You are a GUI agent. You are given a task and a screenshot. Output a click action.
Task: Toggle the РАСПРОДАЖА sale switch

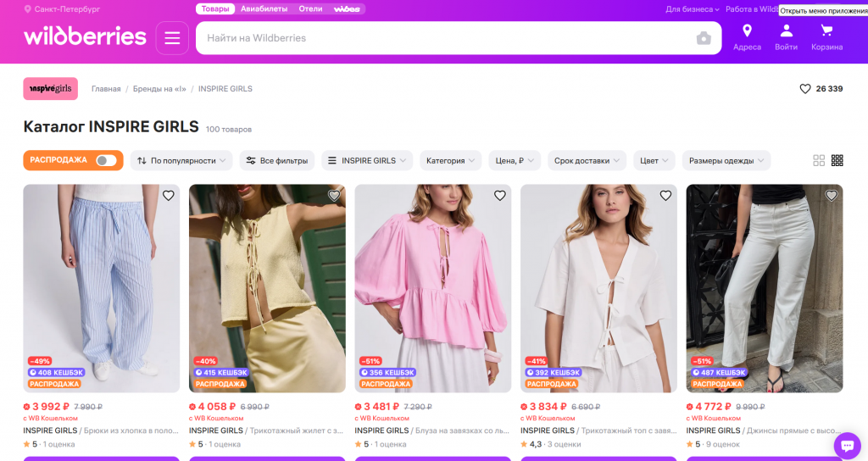[106, 160]
